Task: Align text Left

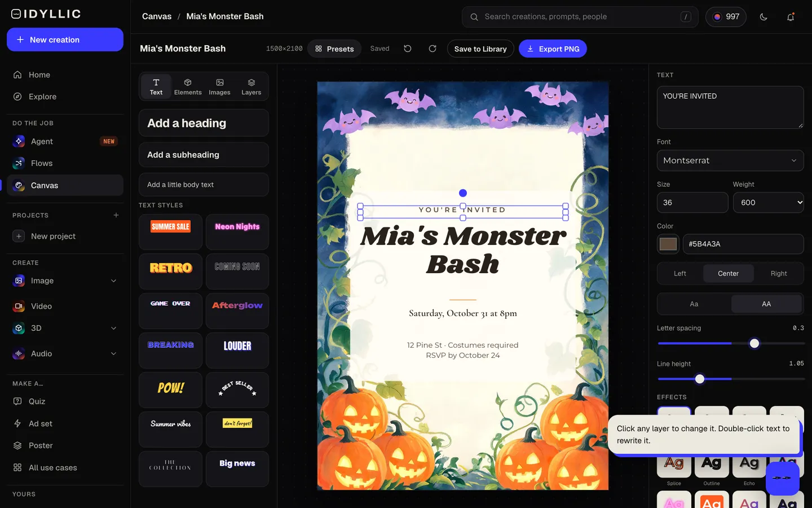Action: tap(680, 273)
